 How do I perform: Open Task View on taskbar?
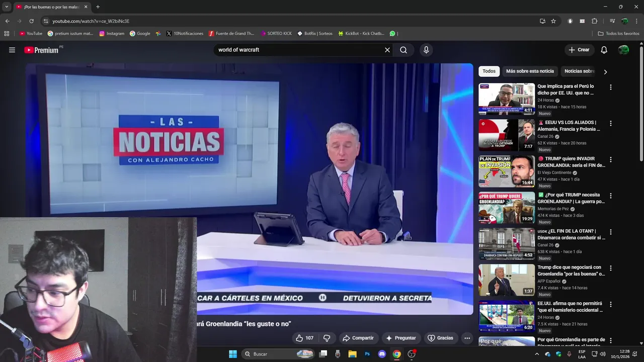point(324,354)
